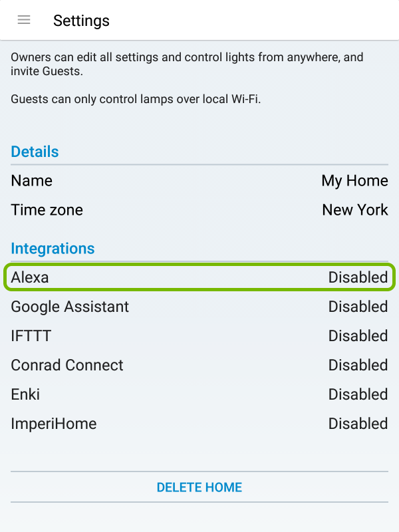Select the ImperiHome integration
399x532 pixels.
click(x=199, y=424)
